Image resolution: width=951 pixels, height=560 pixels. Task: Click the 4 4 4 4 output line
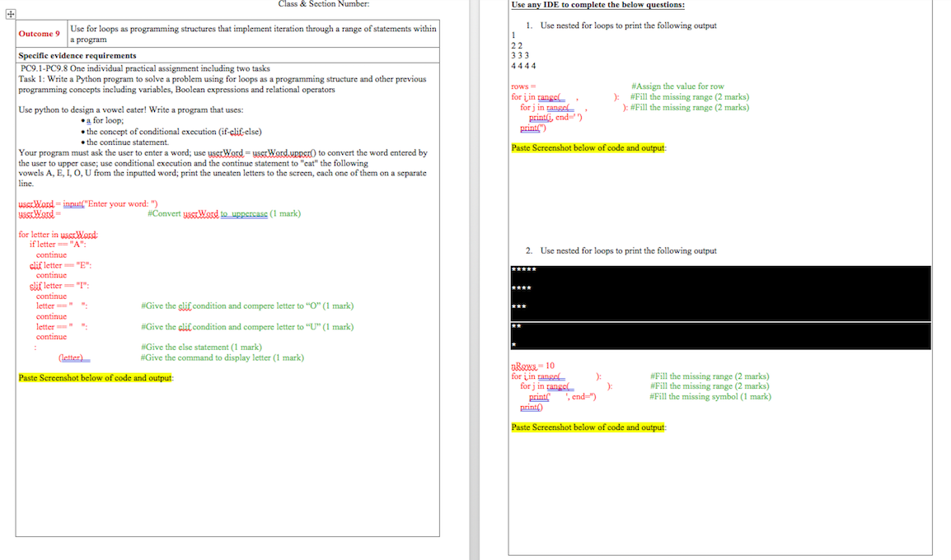(522, 65)
